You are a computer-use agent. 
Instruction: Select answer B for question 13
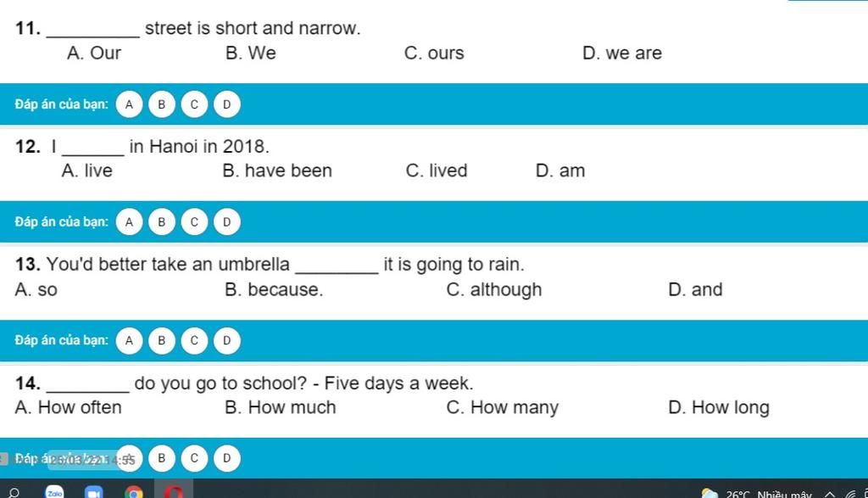click(162, 340)
